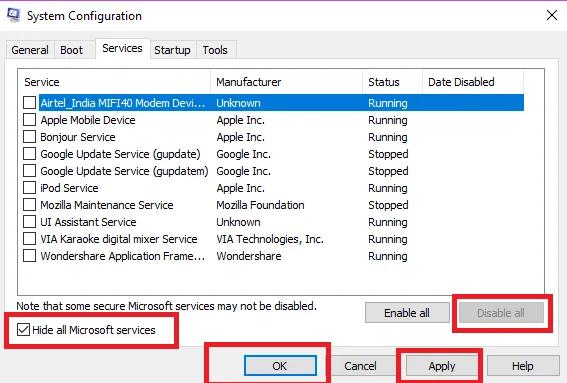Toggle the UI Assistant Service checkbox
The width and height of the screenshot is (567, 383).
coord(29,222)
